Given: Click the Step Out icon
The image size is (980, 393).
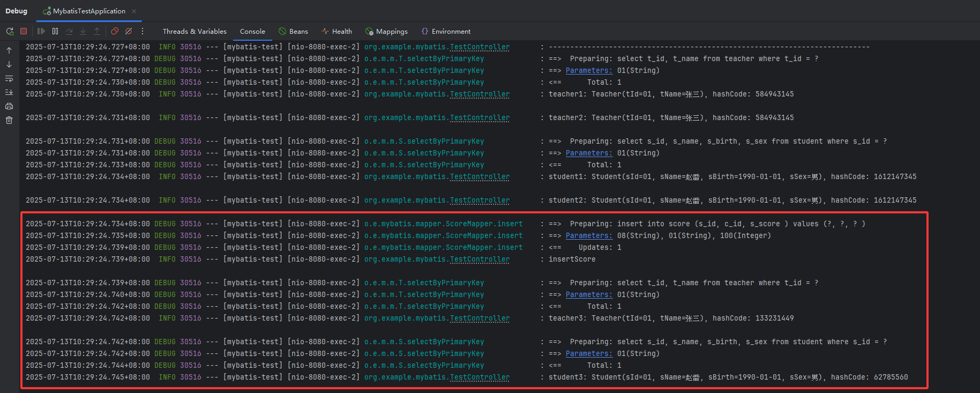Looking at the screenshot, I should click(97, 31).
